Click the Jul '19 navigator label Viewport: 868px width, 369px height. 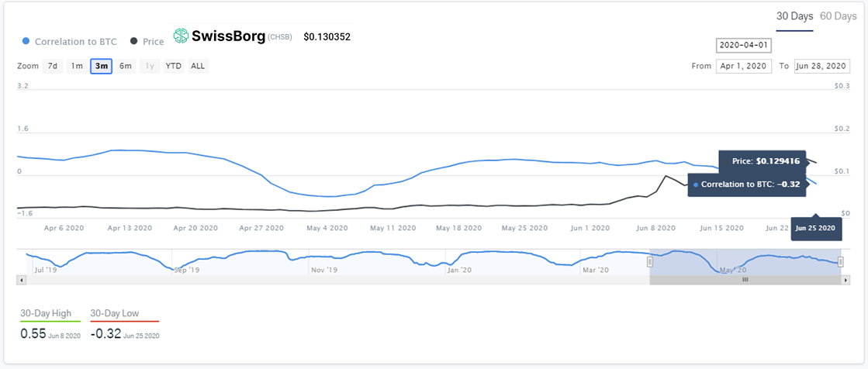pos(47,270)
